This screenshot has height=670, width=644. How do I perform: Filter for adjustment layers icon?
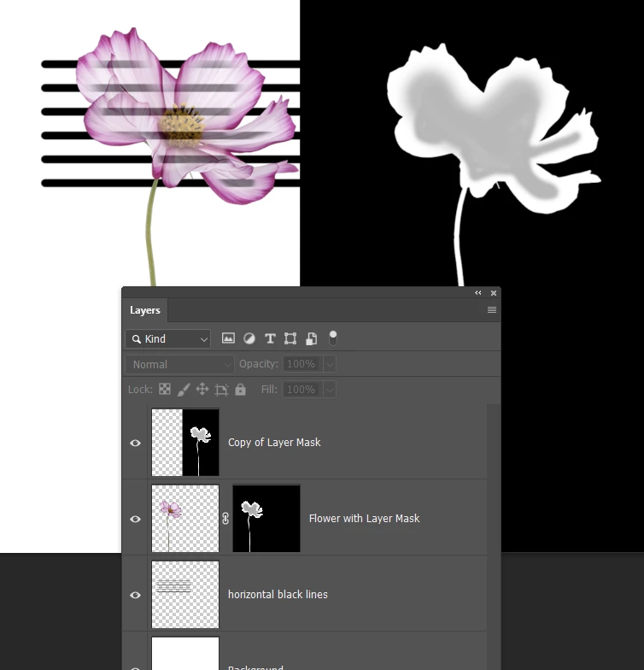[249, 338]
